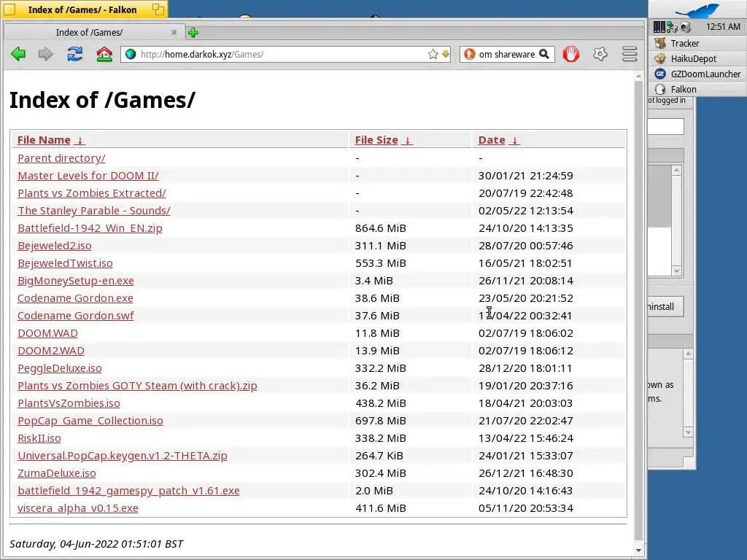Download Codename Gordon.swf
Screen dimensions: 747x560
tap(76, 316)
